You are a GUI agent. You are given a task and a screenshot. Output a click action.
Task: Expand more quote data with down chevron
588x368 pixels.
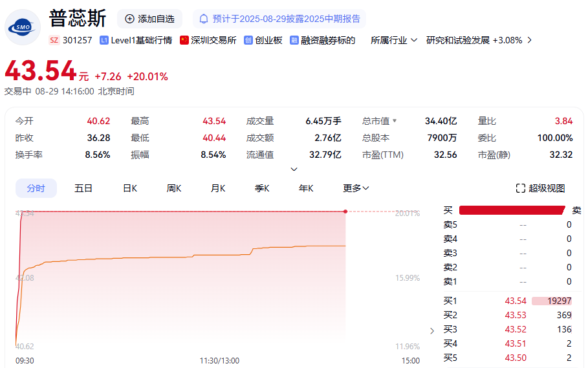click(x=294, y=169)
